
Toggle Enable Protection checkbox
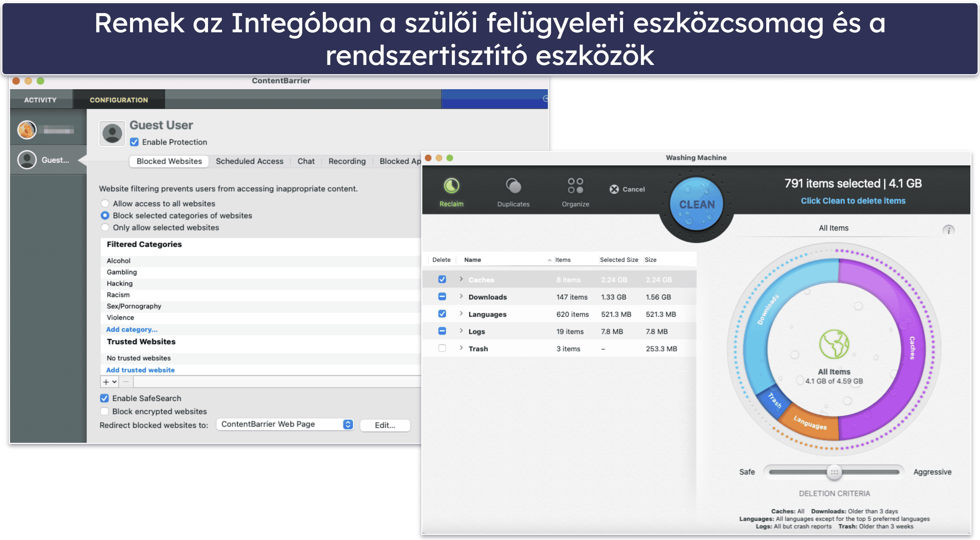point(134,142)
